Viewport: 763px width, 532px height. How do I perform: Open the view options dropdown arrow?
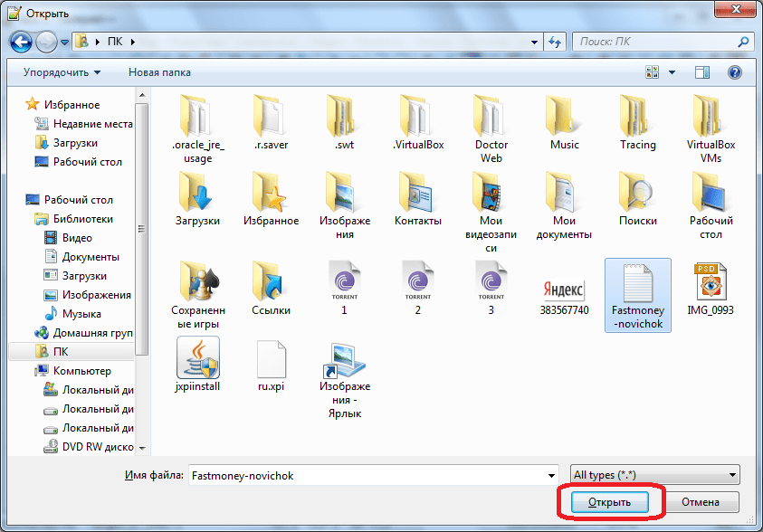pyautogui.click(x=672, y=72)
